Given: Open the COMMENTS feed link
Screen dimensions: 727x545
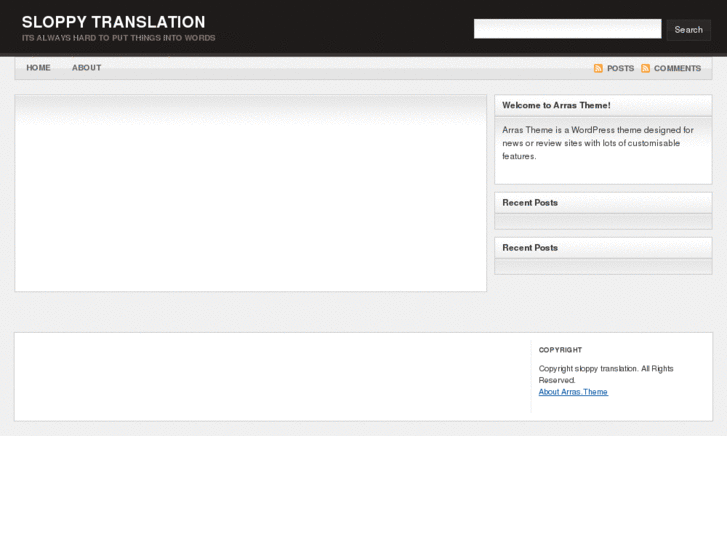Looking at the screenshot, I should tap(677, 68).
